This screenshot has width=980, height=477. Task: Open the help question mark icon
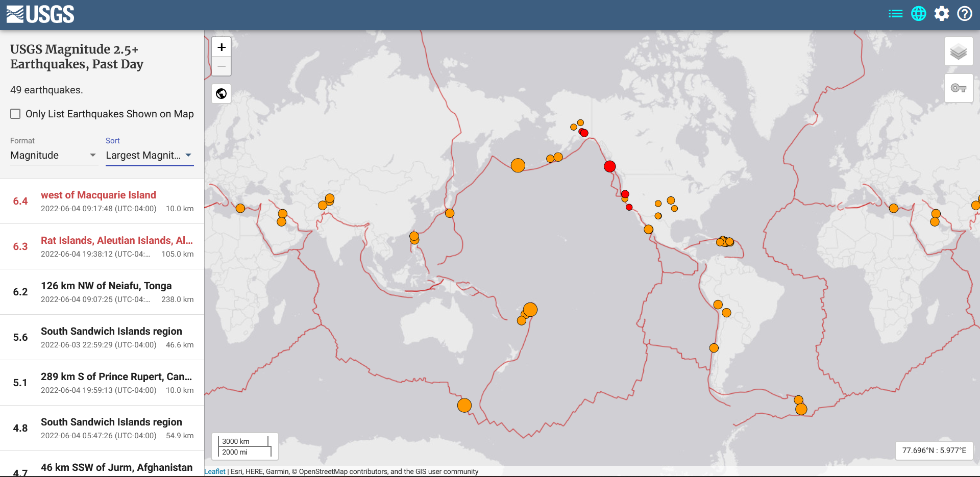coord(964,14)
